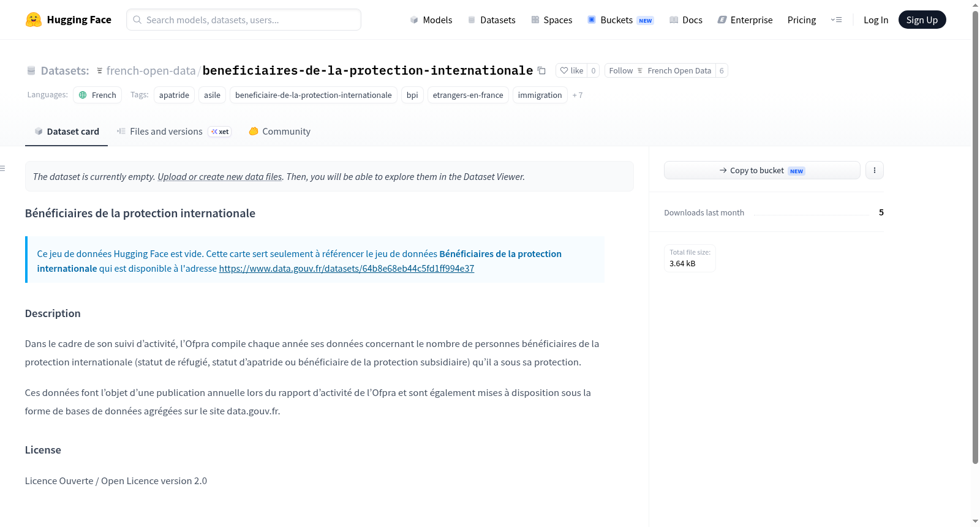Click the Datasets breadcrumb icon
The height and width of the screenshot is (527, 980).
point(31,71)
